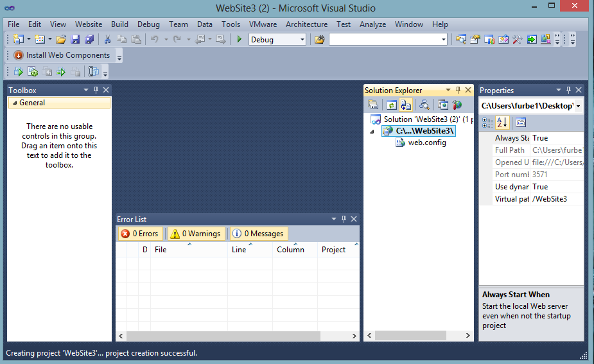Viewport: 594px width, 364px height.
Task: Click the ASP.NET Configuration icon
Action: pyautogui.click(x=457, y=105)
